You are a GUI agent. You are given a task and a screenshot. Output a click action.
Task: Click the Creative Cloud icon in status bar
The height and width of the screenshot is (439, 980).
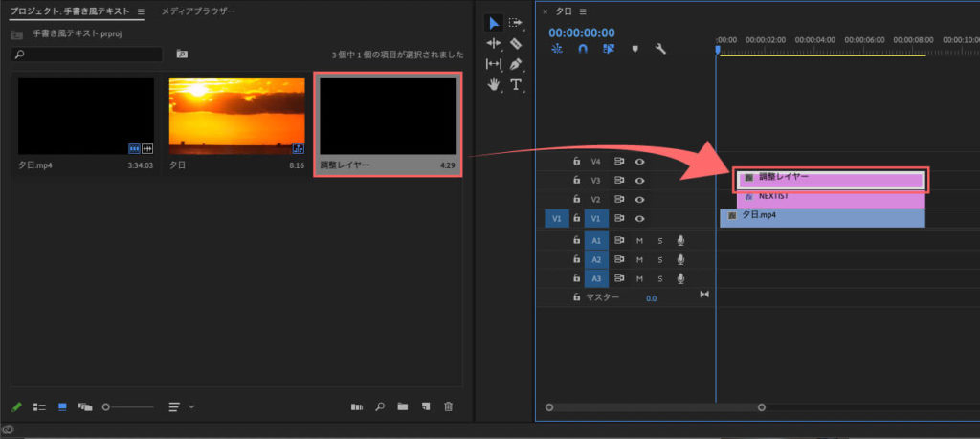[x=8, y=429]
